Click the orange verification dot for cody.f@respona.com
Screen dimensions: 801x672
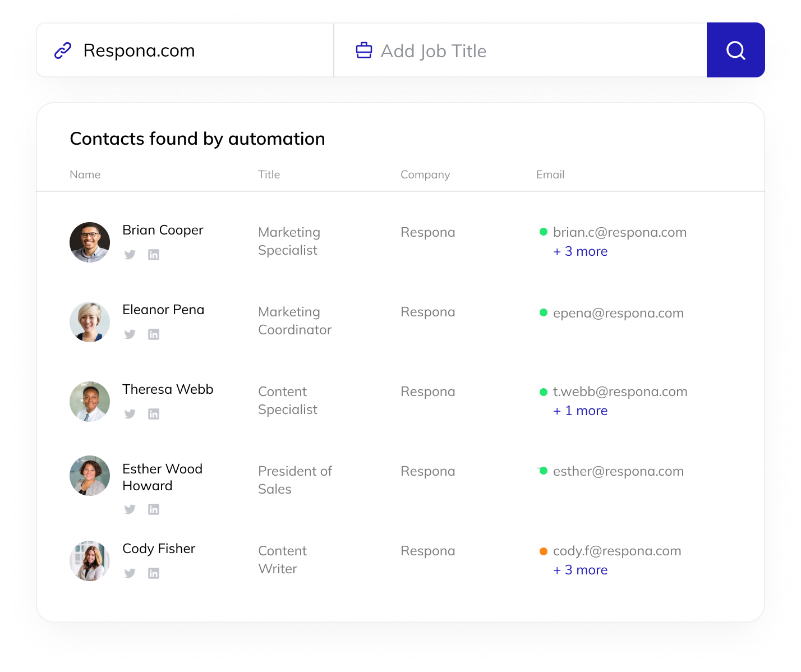pos(543,551)
